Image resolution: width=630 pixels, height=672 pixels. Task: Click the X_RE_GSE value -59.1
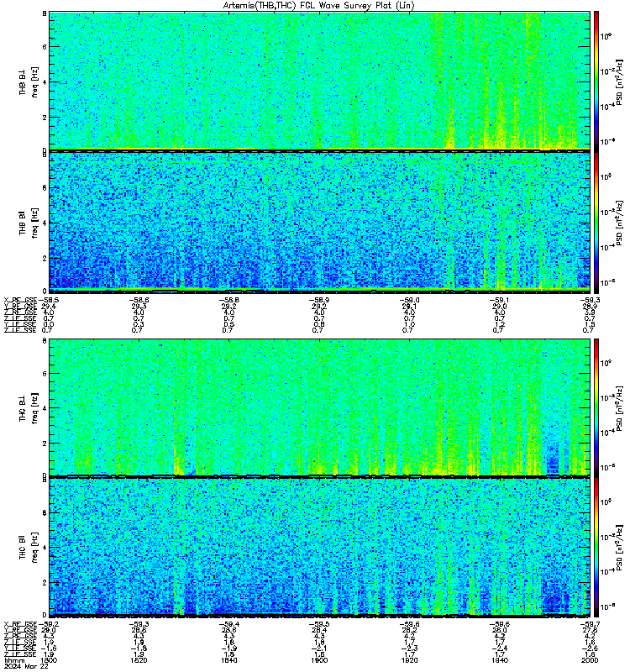(500, 301)
